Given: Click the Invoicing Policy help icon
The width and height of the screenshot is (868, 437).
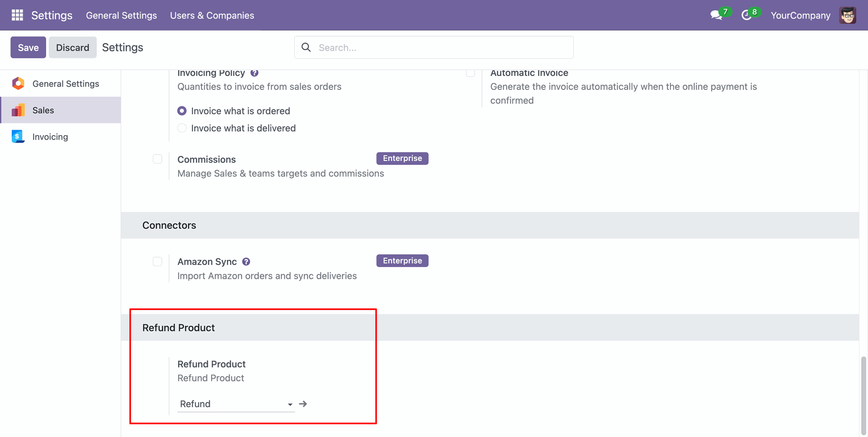Looking at the screenshot, I should [255, 73].
